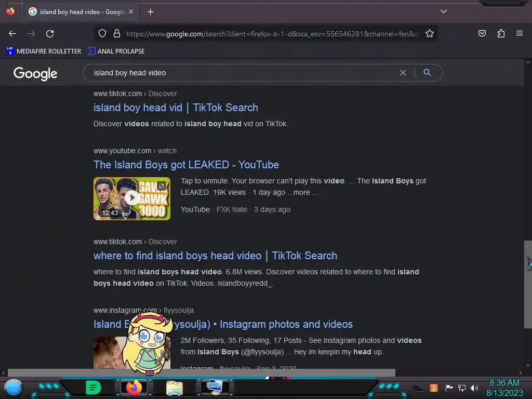Open the MEDIAFIRE ROULETTER bookmark
Viewport: 532px width, 399px height.
pyautogui.click(x=44, y=51)
